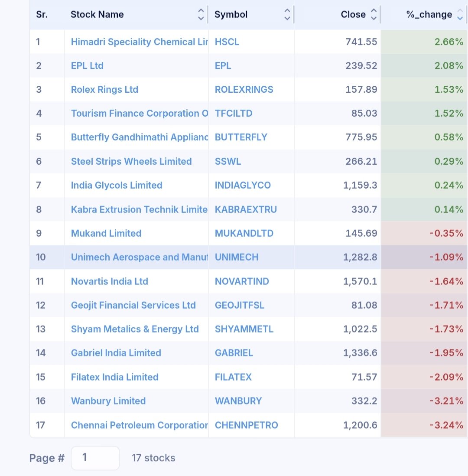The image size is (468, 476).
Task: Sort table by Symbol column arrows
Action: click(x=287, y=14)
